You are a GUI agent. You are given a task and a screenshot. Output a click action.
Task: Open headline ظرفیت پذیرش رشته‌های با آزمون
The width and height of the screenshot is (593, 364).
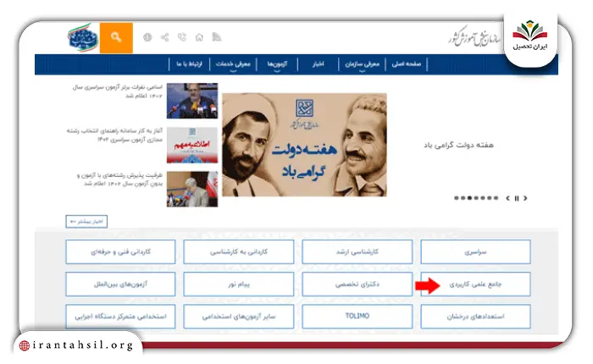[x=119, y=179]
